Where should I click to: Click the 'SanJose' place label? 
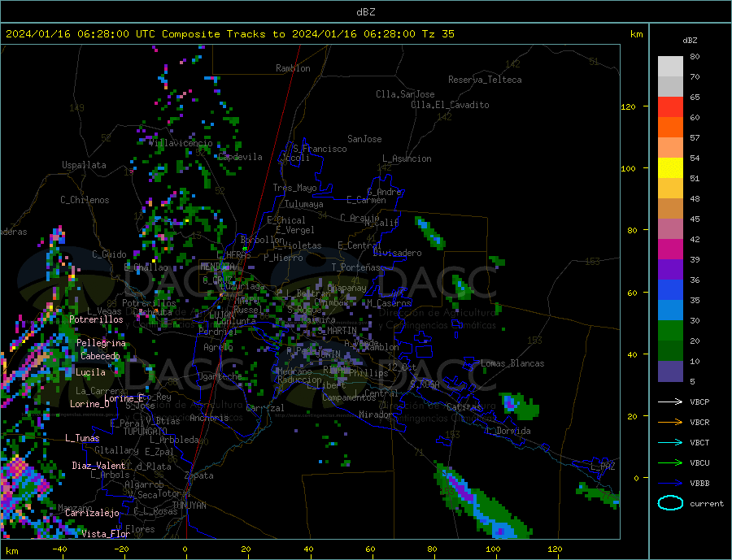(364, 139)
